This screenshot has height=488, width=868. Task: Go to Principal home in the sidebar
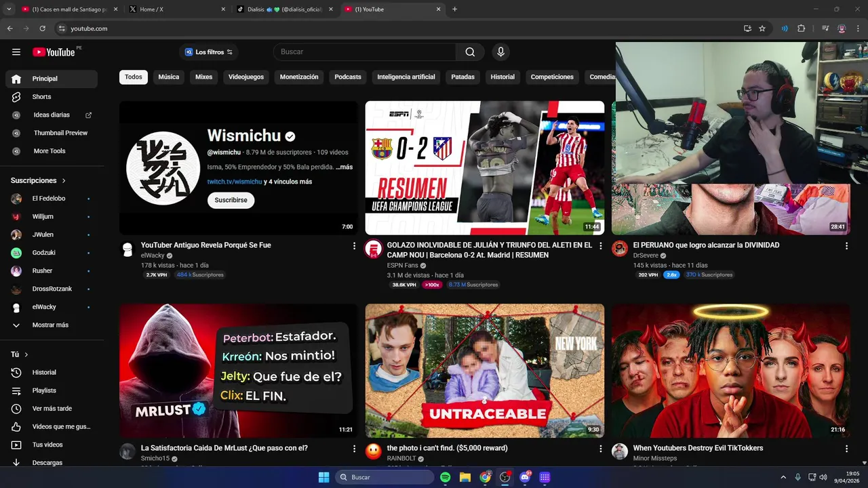(x=52, y=79)
